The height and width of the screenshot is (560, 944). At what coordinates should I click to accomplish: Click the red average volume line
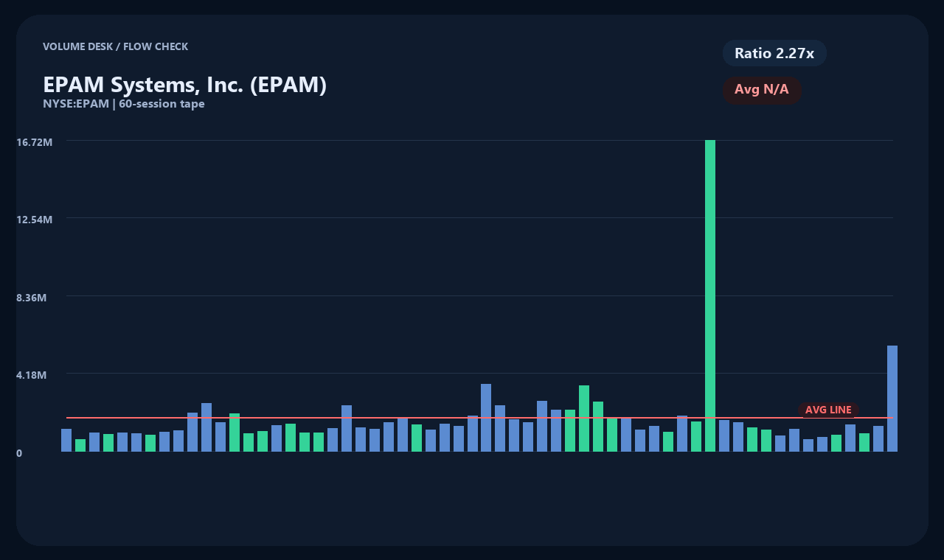(479, 418)
